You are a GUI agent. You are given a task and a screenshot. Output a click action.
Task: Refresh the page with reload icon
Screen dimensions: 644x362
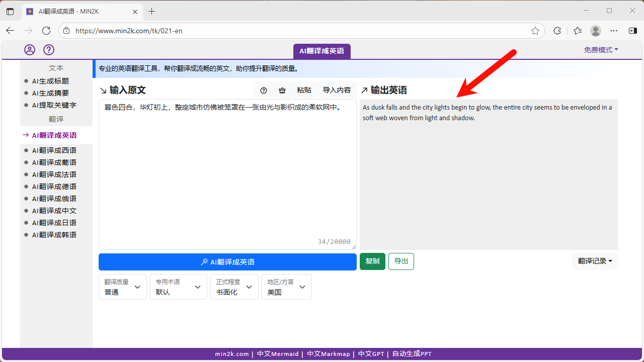click(46, 31)
